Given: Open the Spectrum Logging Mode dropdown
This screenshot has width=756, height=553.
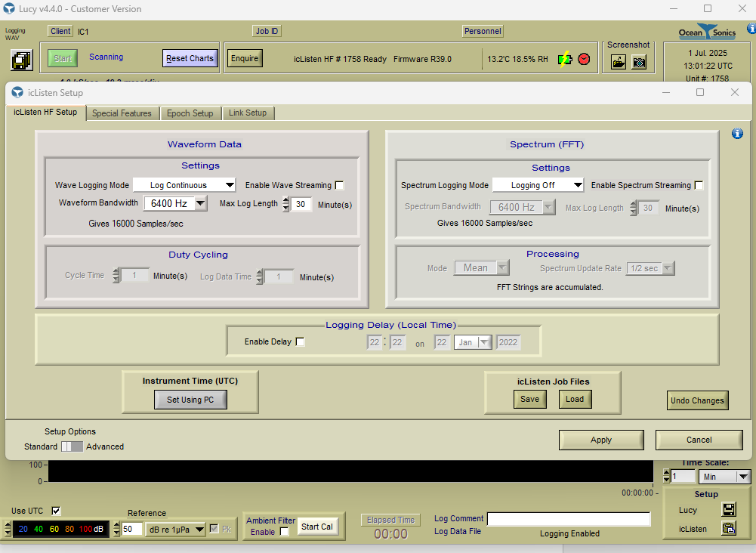Looking at the screenshot, I should tap(538, 185).
